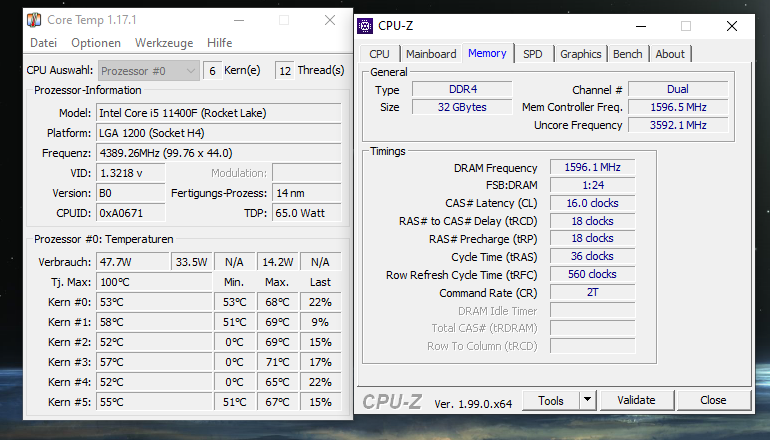This screenshot has width=770, height=440.
Task: Click tRFC value 560 clocks
Action: (592, 275)
